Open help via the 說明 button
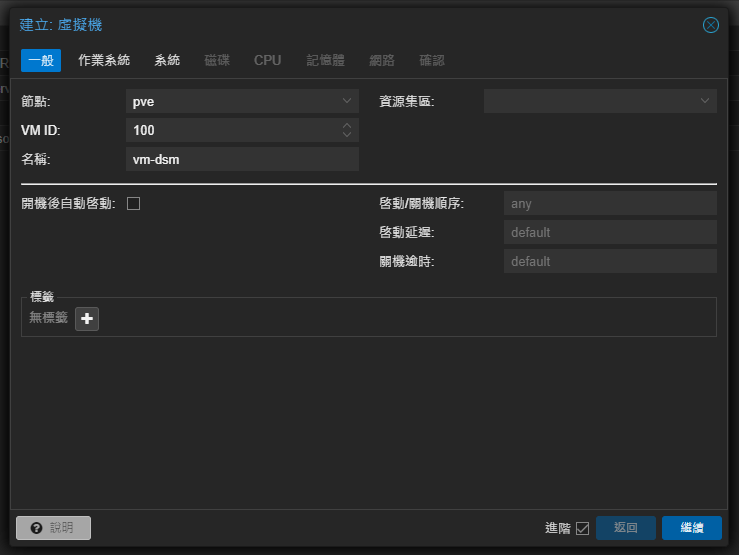 [x=53, y=528]
